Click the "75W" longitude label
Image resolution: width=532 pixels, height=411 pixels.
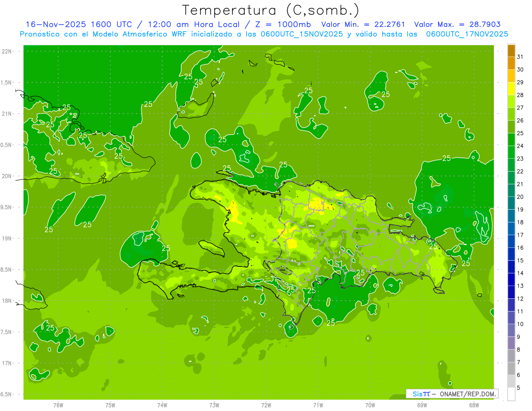tap(110, 405)
